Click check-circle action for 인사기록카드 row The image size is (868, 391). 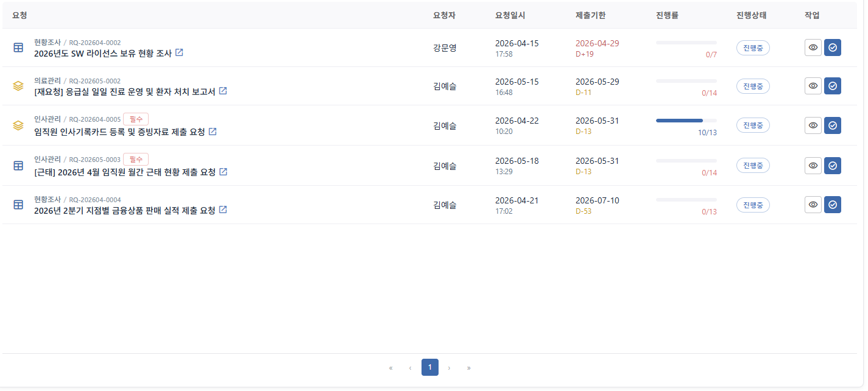[833, 125]
